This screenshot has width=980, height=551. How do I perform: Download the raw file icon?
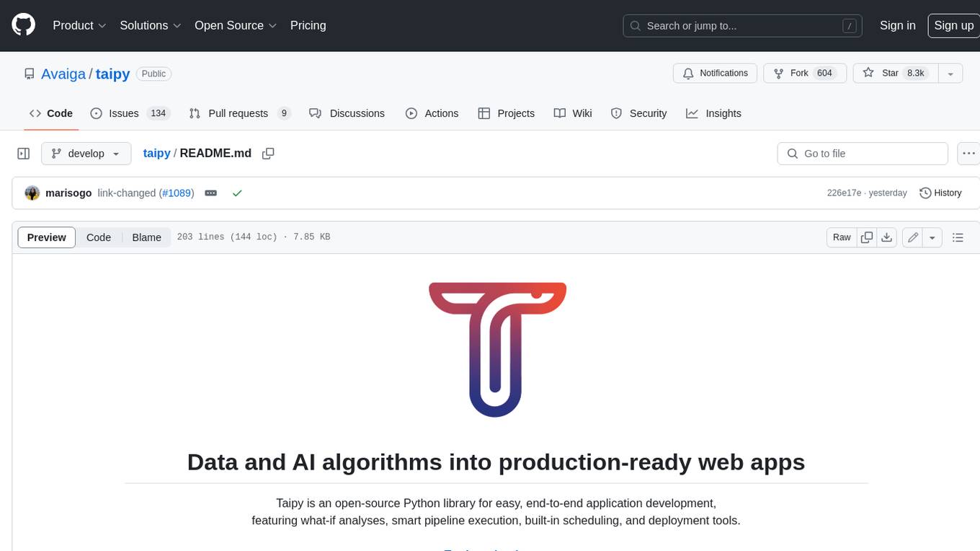(887, 237)
